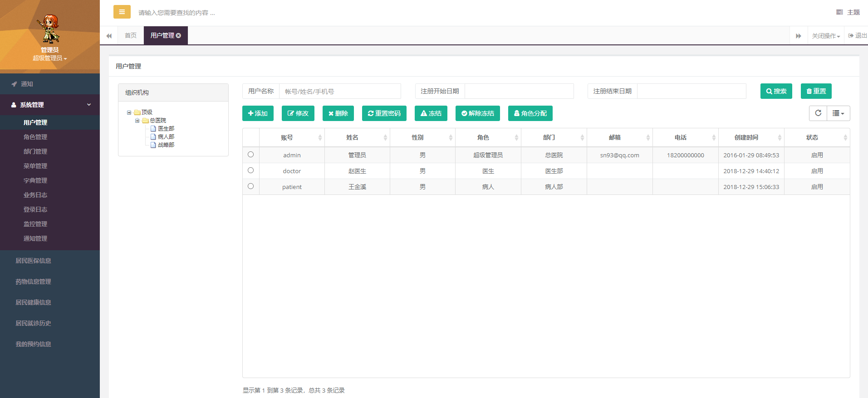Click the tabs scroll-right double arrow

799,36
